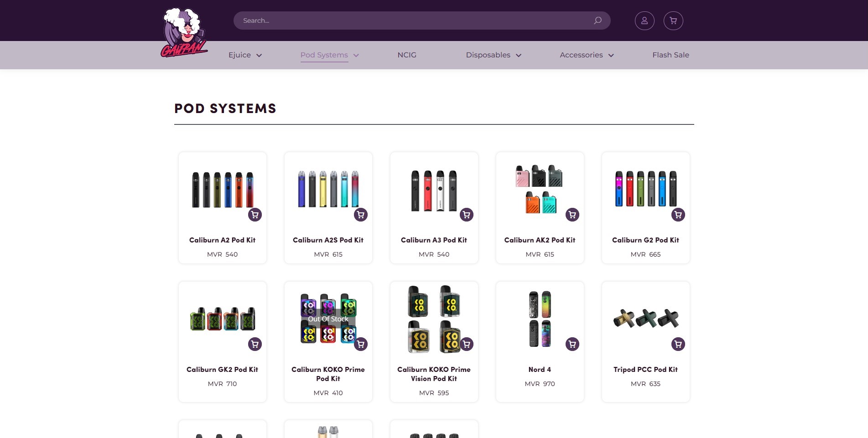Viewport: 868px width, 438px height.
Task: Add Caliburn AK2 Pod Kit to cart
Action: tap(572, 215)
